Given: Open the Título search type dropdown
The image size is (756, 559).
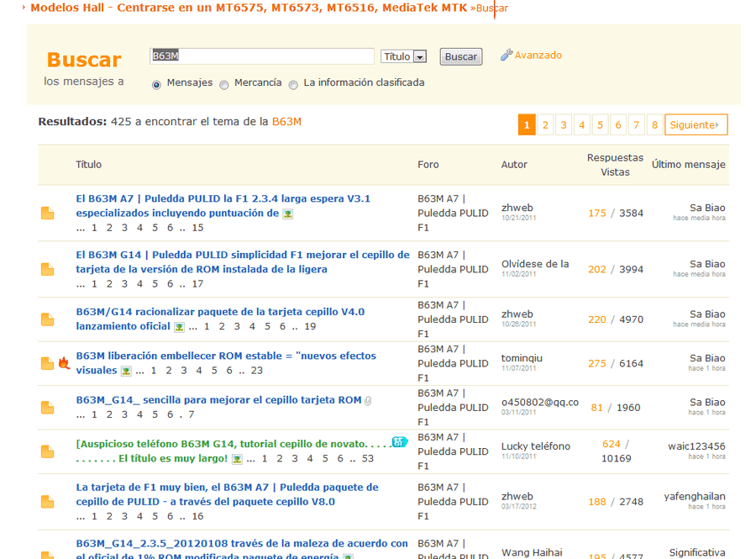Looking at the screenshot, I should click(403, 56).
